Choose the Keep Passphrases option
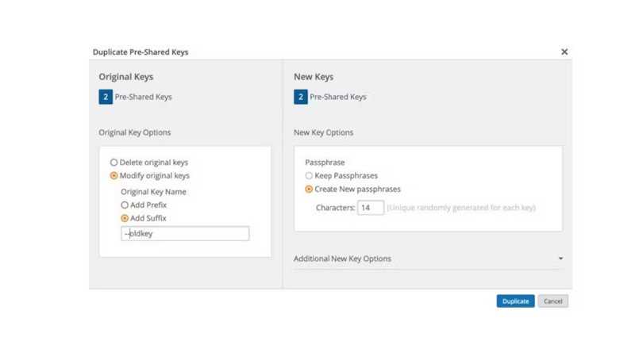This screenshot has height=364, width=639. point(309,175)
